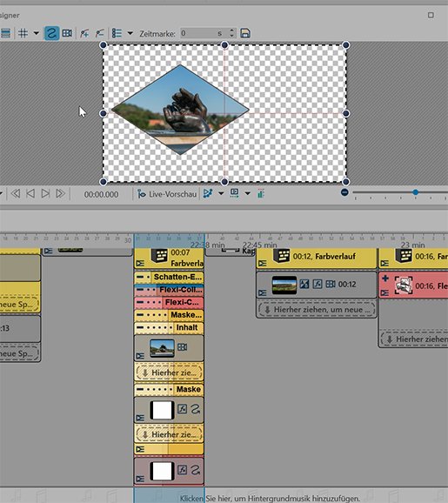
Task: Click the fx effect icon in 00:12 image row
Action: pyautogui.click(x=318, y=284)
